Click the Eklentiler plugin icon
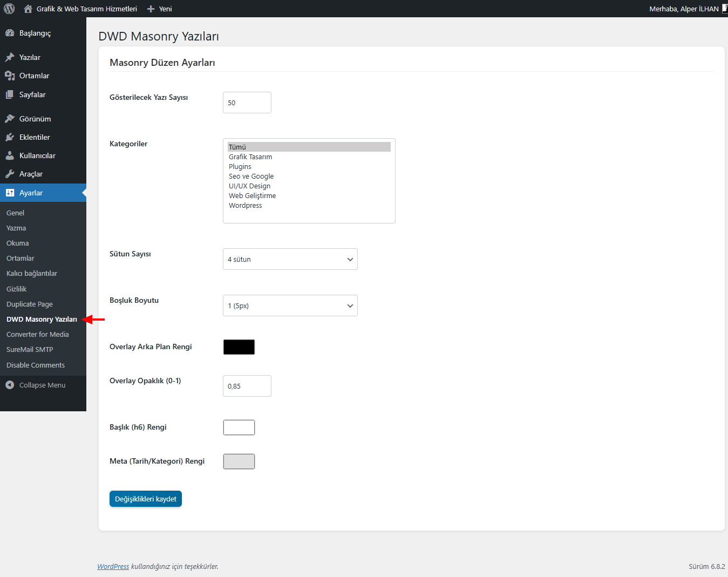This screenshot has height=577, width=728. coord(10,137)
